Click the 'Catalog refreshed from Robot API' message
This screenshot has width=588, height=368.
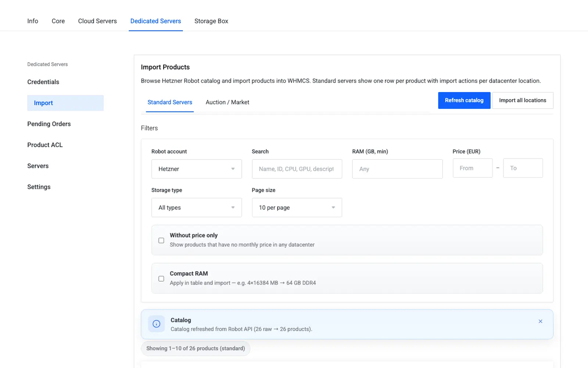[x=241, y=329]
